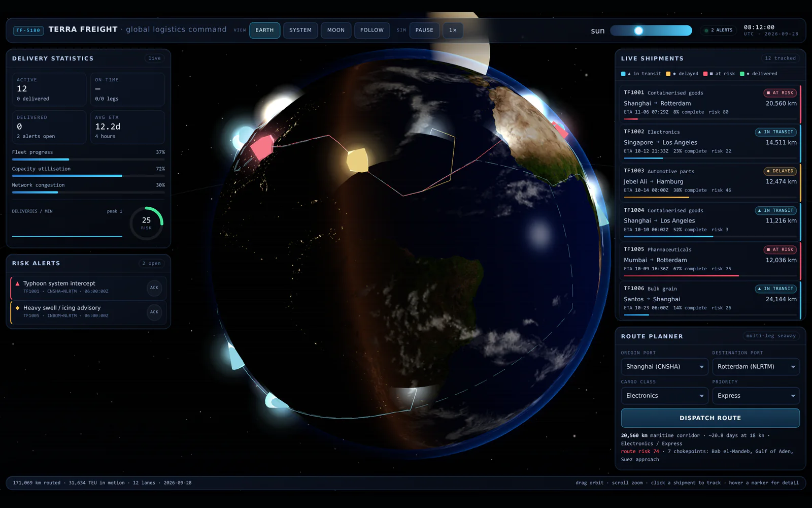Click AT RISK badge on TF1005
Screen dimensions: 812x508
[780, 249]
